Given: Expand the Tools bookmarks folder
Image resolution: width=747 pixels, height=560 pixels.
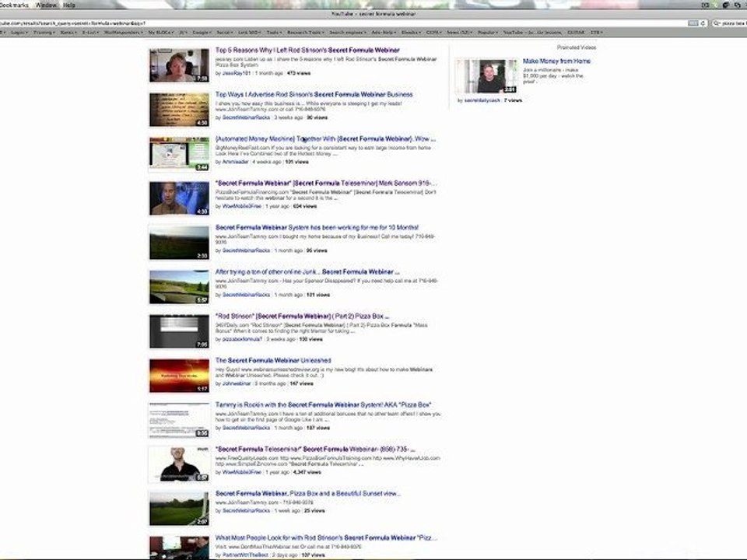Looking at the screenshot, I should (x=273, y=33).
